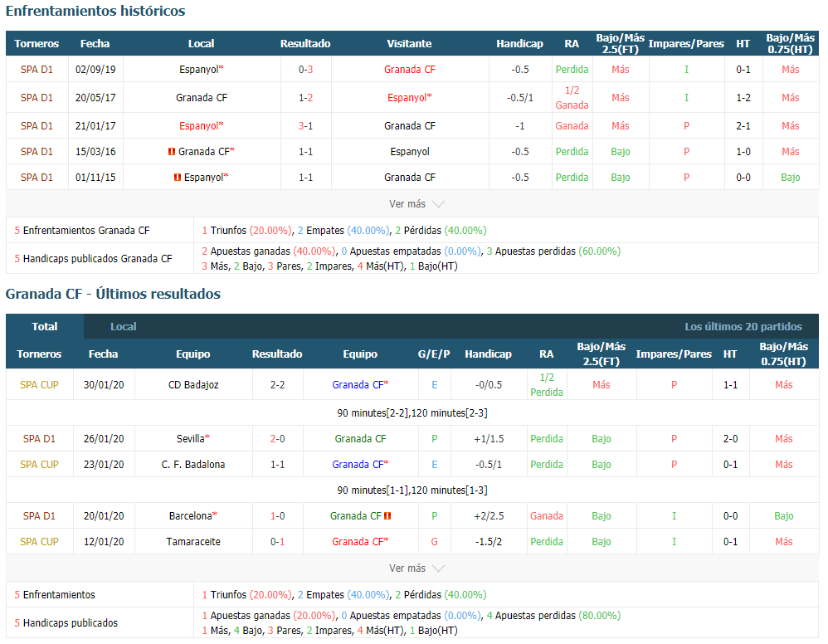Click '5 Handicaps publicados Granada CF' summary label
828x644 pixels.
coord(93,259)
